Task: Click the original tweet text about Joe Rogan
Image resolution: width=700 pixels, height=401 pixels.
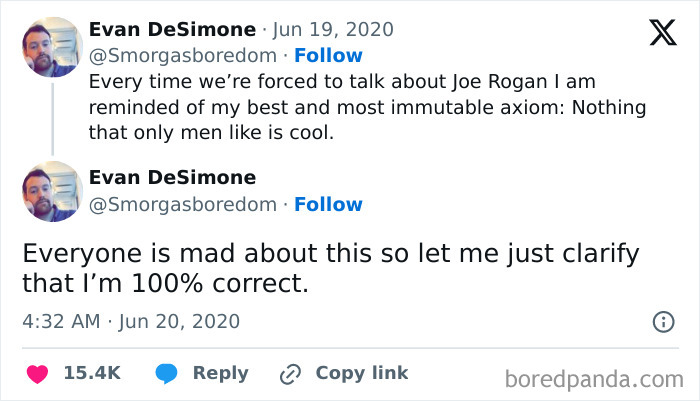Action: 366,107
